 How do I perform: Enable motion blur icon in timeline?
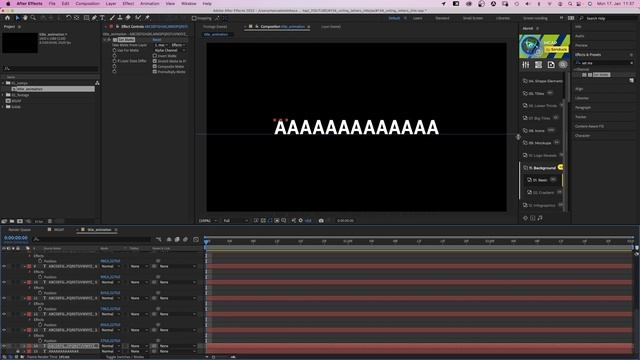185,239
